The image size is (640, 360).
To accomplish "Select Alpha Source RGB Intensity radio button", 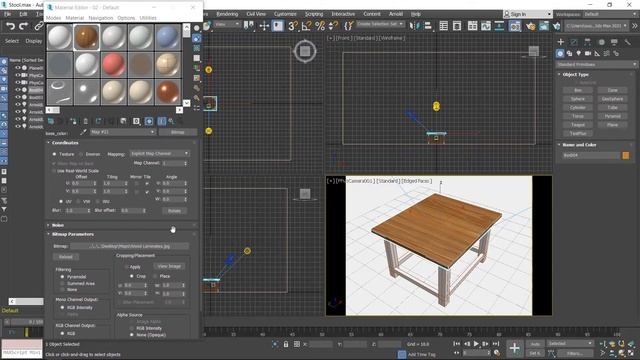I will click(131, 328).
